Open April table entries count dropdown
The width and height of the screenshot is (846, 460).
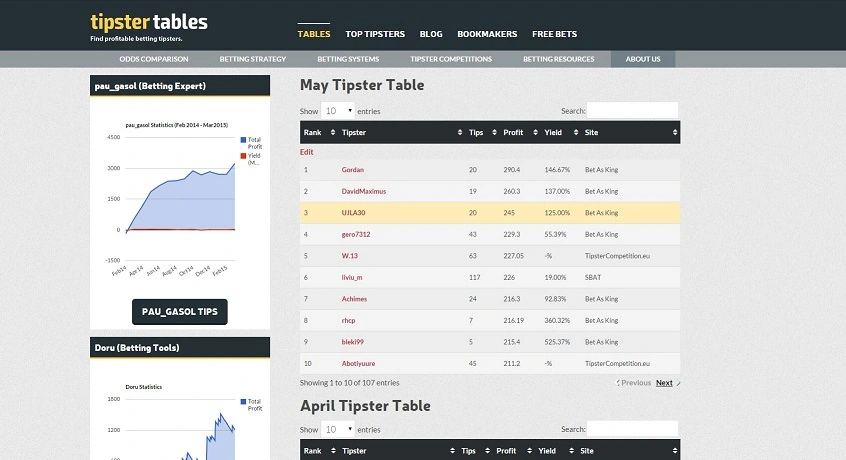[339, 429]
